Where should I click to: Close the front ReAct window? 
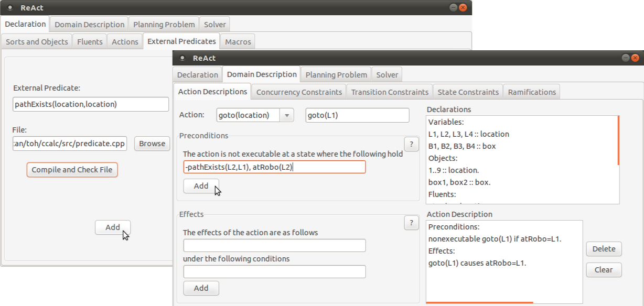pos(636,58)
